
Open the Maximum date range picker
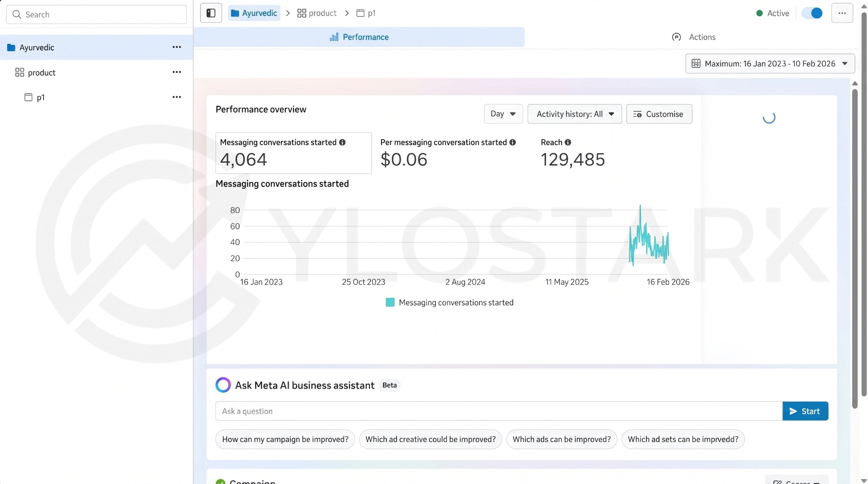[x=770, y=64]
